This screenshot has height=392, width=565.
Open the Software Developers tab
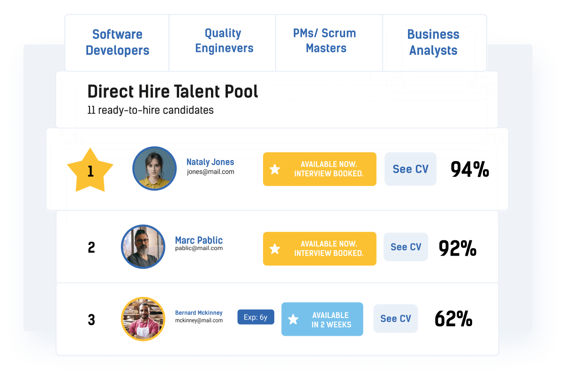[117, 43]
